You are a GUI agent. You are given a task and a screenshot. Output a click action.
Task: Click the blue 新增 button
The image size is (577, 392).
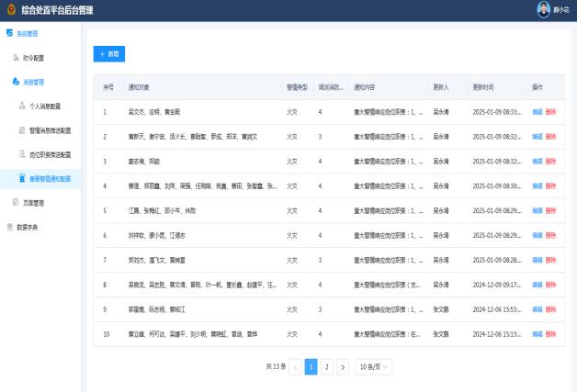coord(109,54)
